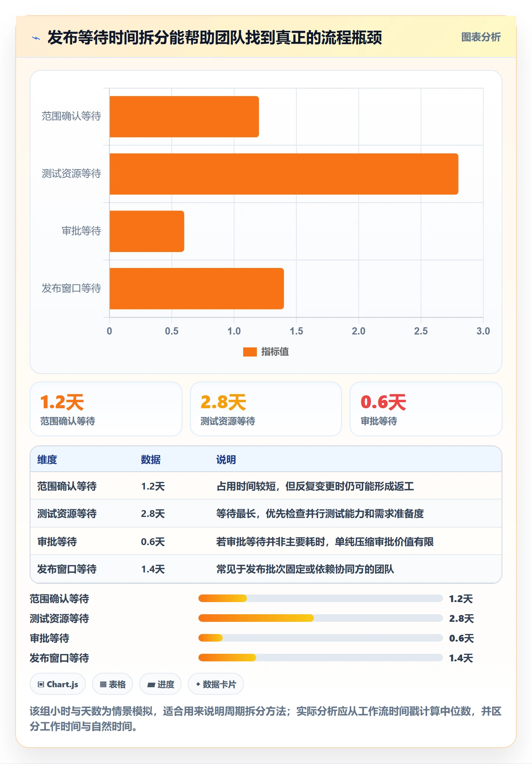The image size is (532, 764).
Task: Click the 数据 column header
Action: pyautogui.click(x=151, y=460)
